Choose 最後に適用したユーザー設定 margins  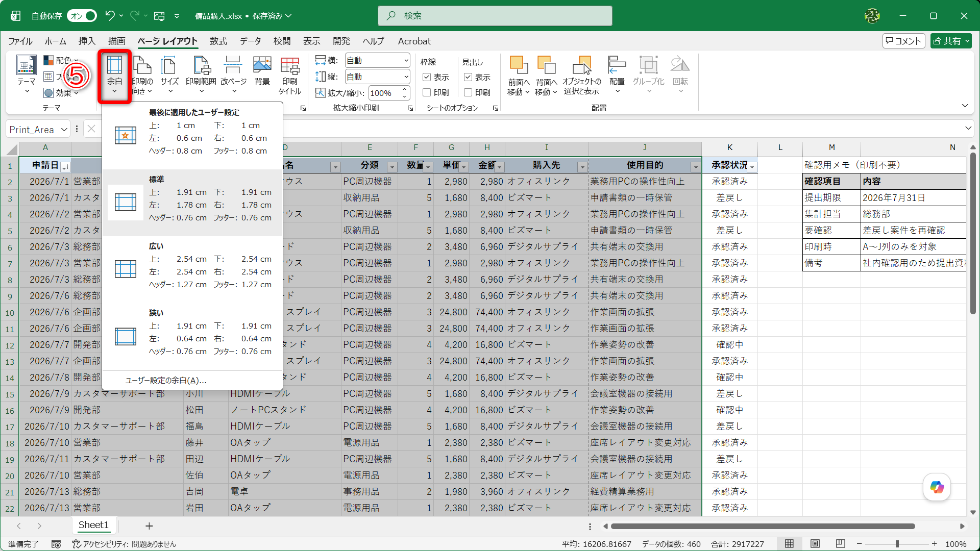192,136
